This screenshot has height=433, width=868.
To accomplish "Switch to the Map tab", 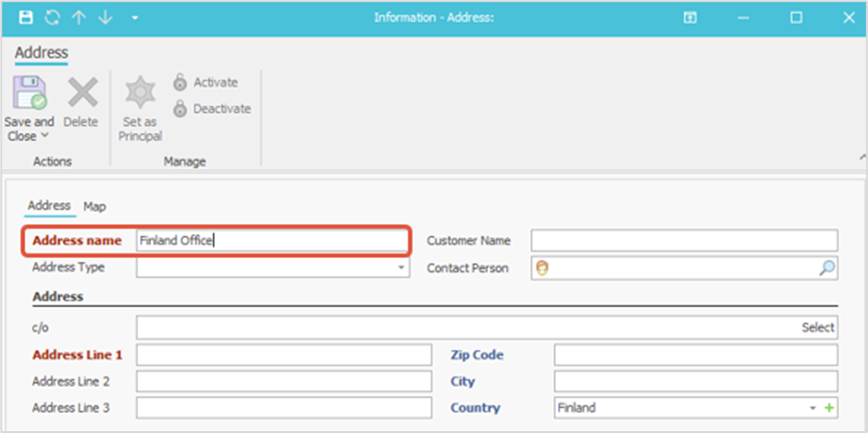I will click(x=95, y=205).
